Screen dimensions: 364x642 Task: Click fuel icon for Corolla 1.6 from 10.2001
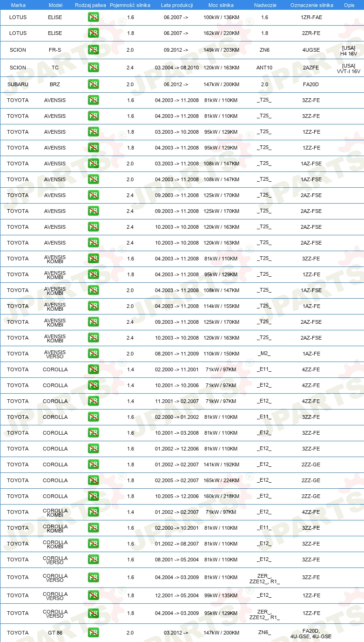click(x=93, y=433)
